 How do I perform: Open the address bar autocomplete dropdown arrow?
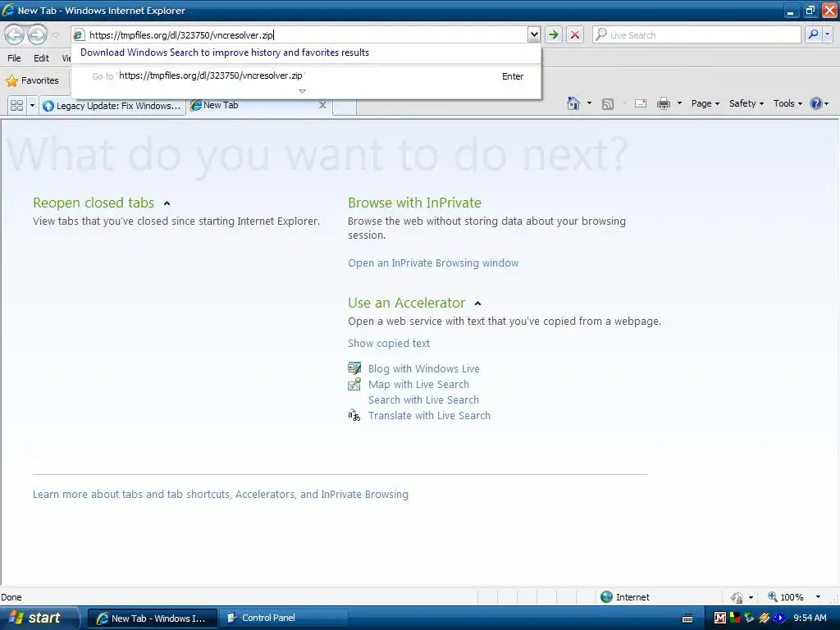pyautogui.click(x=533, y=34)
